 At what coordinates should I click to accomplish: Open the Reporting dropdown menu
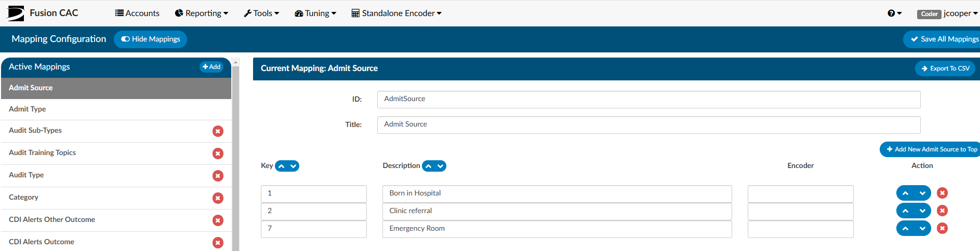pos(201,13)
